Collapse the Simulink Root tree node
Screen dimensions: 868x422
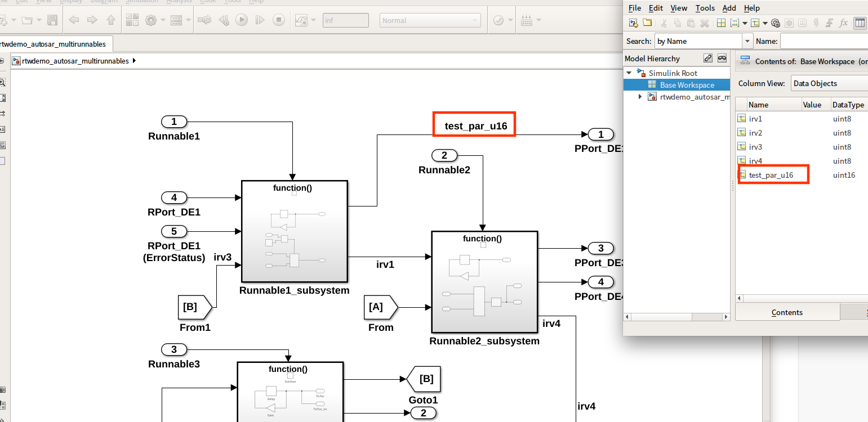629,73
